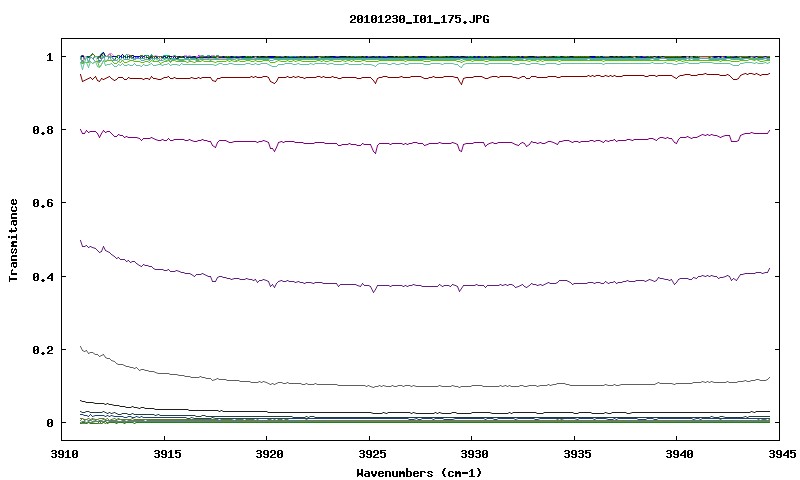Click the Transmittance y-axis label
This screenshot has width=800, height=480.
[x=13, y=240]
